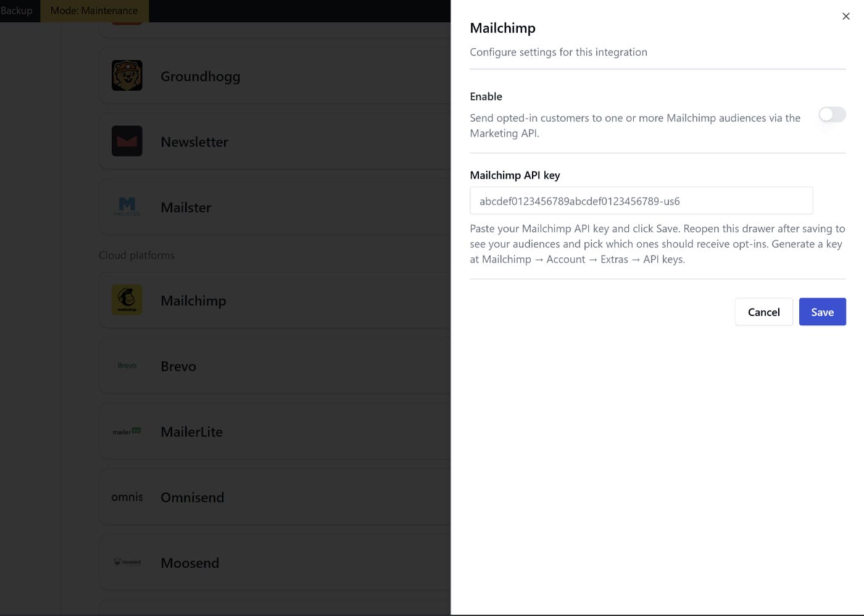864x616 pixels.
Task: Click the 'Send opted-in customers' description text
Action: pos(635,125)
